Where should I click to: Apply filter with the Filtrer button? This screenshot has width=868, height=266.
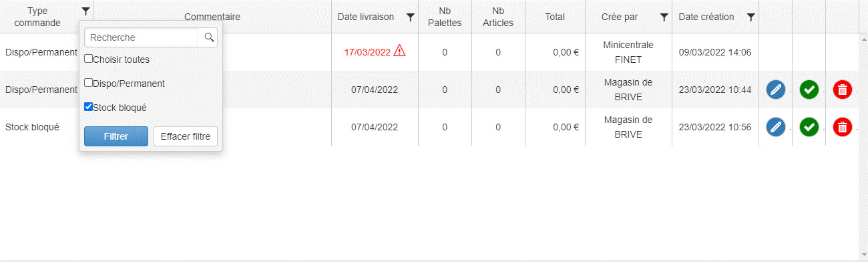[x=116, y=136]
